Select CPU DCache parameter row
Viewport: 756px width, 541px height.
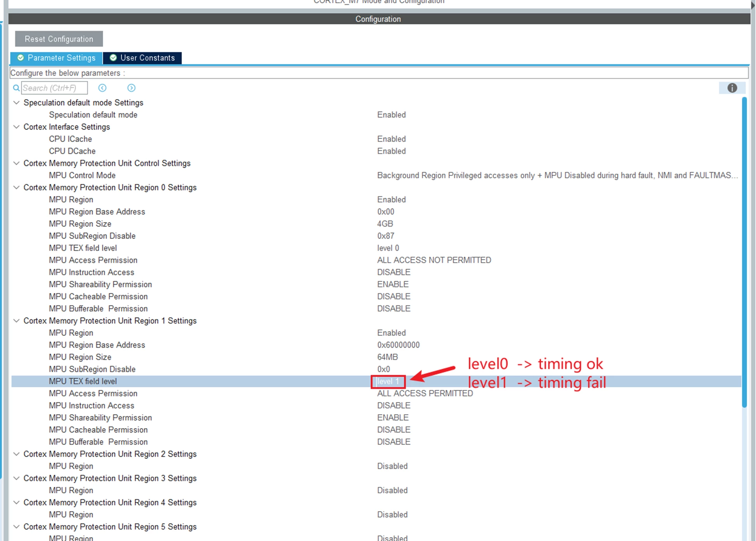pyautogui.click(x=376, y=151)
